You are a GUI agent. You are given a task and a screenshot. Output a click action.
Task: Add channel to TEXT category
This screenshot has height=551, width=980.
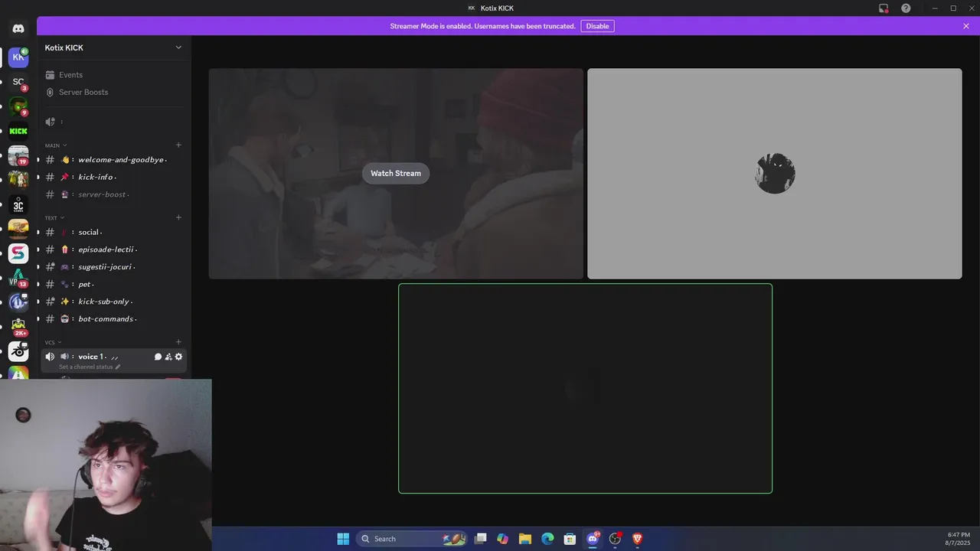[178, 217]
